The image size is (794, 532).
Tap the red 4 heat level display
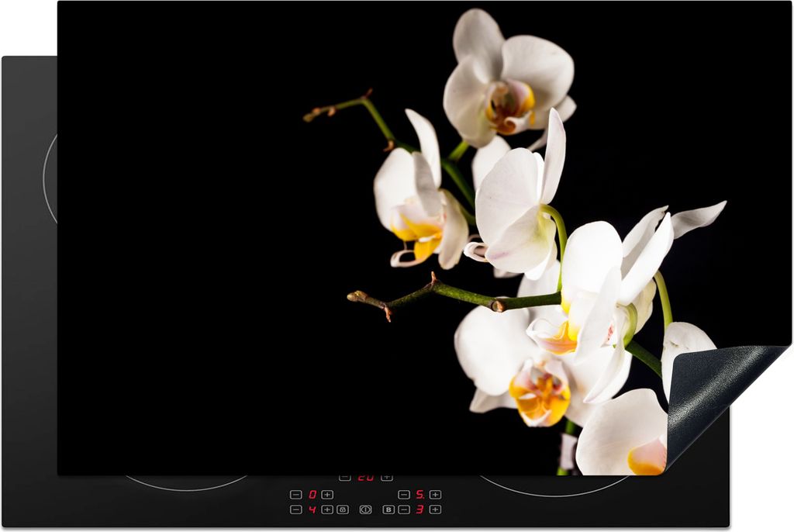[312, 510]
